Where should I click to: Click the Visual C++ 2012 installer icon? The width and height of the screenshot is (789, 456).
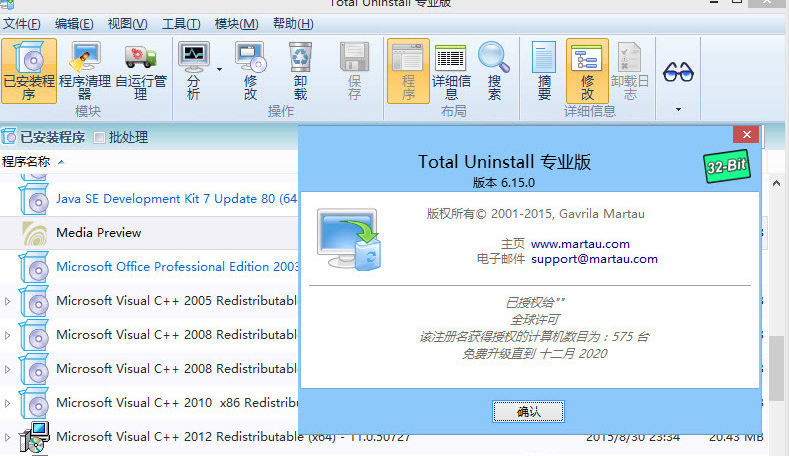(34, 437)
